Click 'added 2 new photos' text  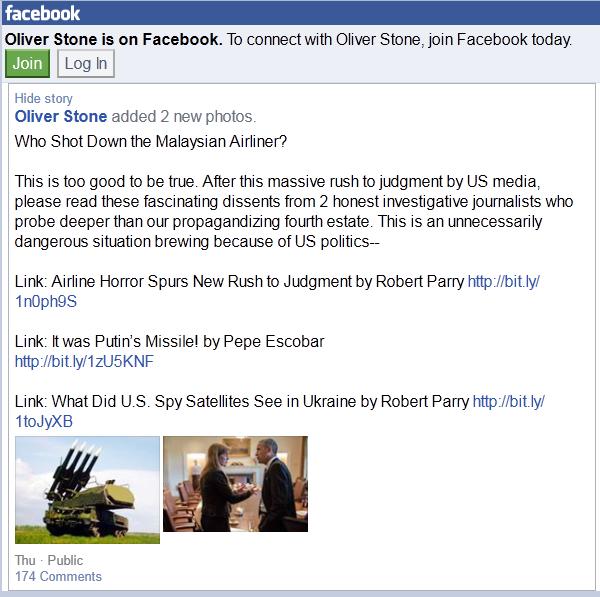[x=184, y=116]
